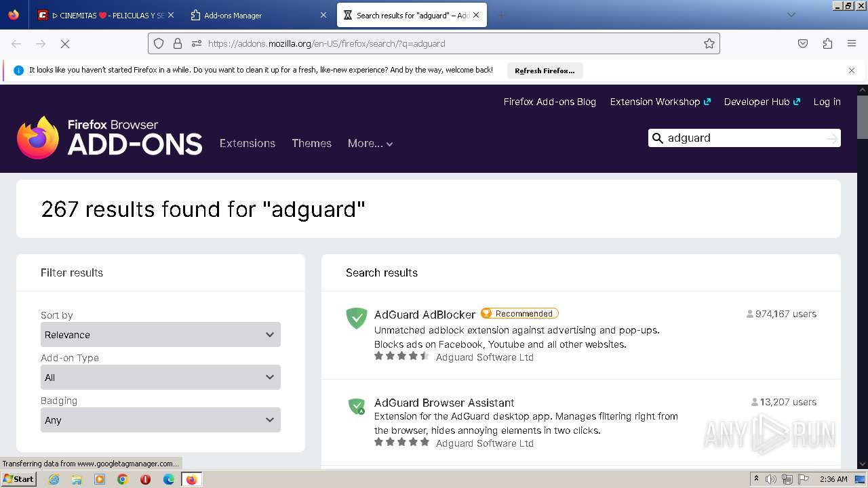This screenshot has height=488, width=868.
Task: Click the AdGuard Browser Assistant icon
Action: click(357, 406)
